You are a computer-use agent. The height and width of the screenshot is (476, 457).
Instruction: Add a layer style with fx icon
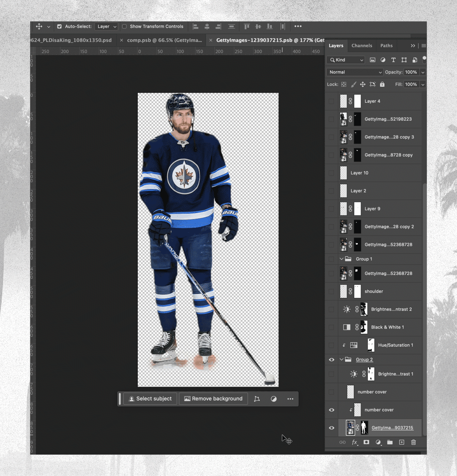(x=355, y=442)
